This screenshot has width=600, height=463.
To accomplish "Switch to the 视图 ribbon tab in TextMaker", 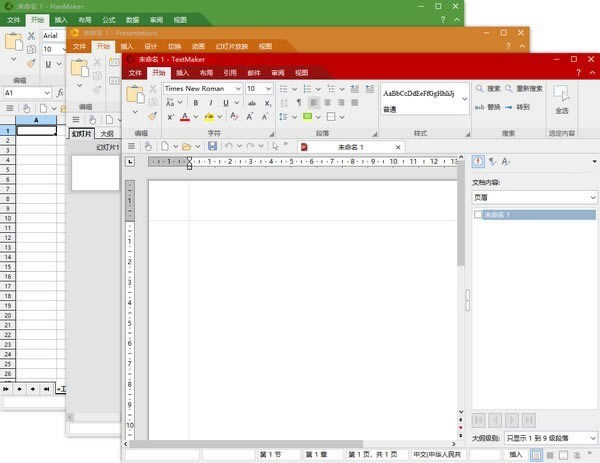I will coord(301,72).
